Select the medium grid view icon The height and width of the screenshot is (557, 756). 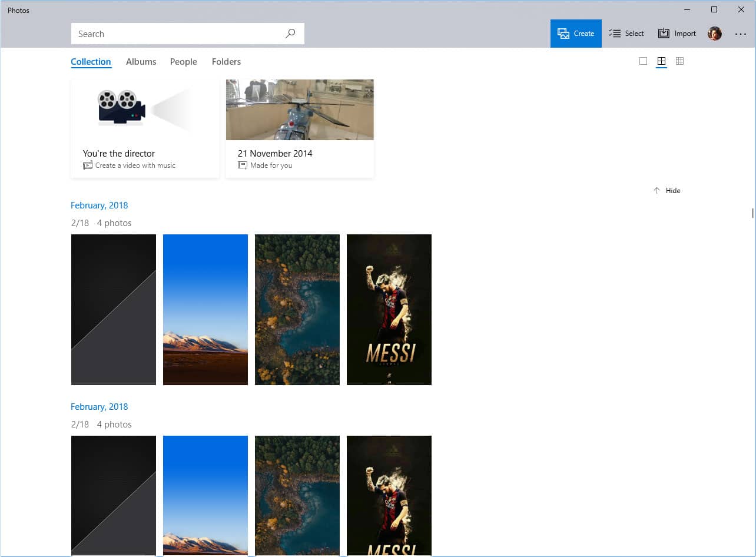click(661, 61)
